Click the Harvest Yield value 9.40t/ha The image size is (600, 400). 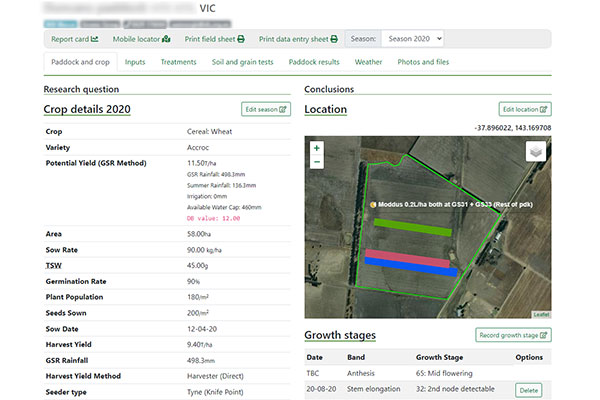click(x=199, y=344)
